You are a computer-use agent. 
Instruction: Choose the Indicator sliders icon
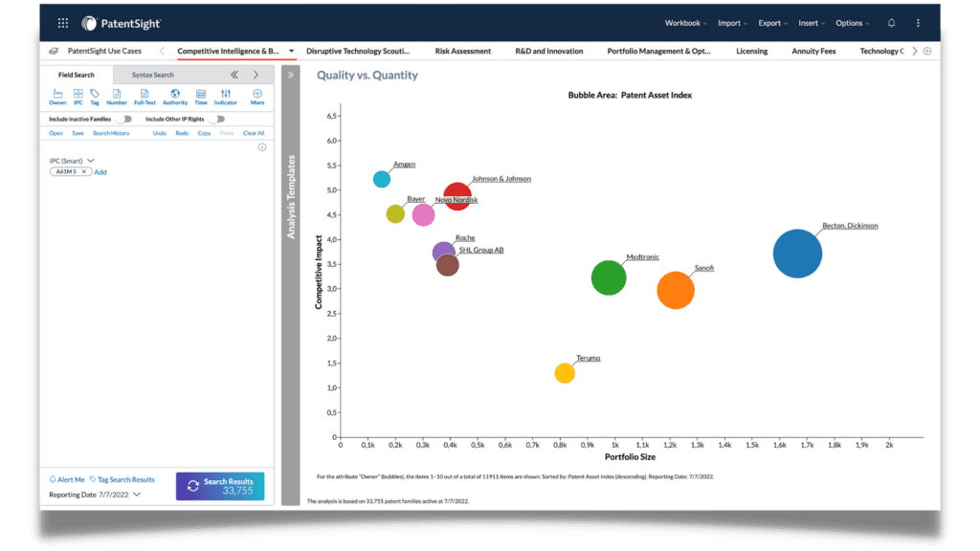coord(226,94)
